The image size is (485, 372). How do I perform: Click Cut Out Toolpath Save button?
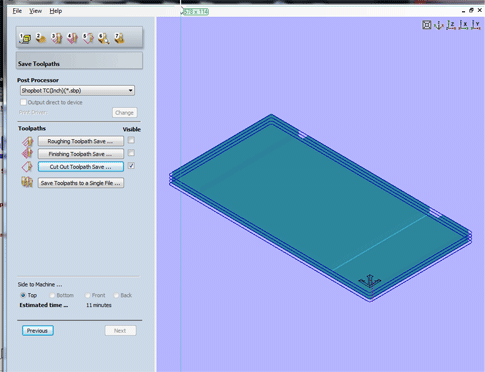pyautogui.click(x=81, y=166)
